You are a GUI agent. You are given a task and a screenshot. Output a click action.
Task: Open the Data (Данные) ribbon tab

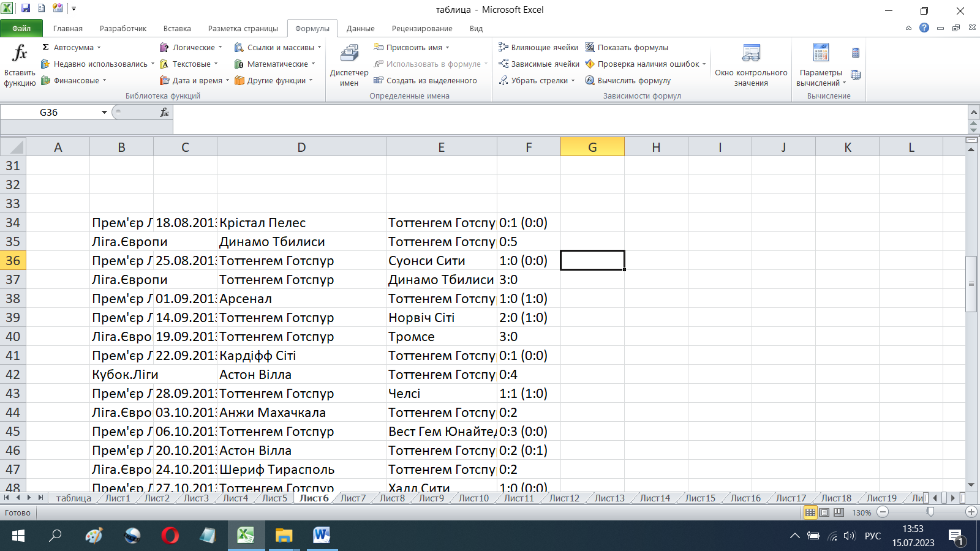tap(360, 29)
